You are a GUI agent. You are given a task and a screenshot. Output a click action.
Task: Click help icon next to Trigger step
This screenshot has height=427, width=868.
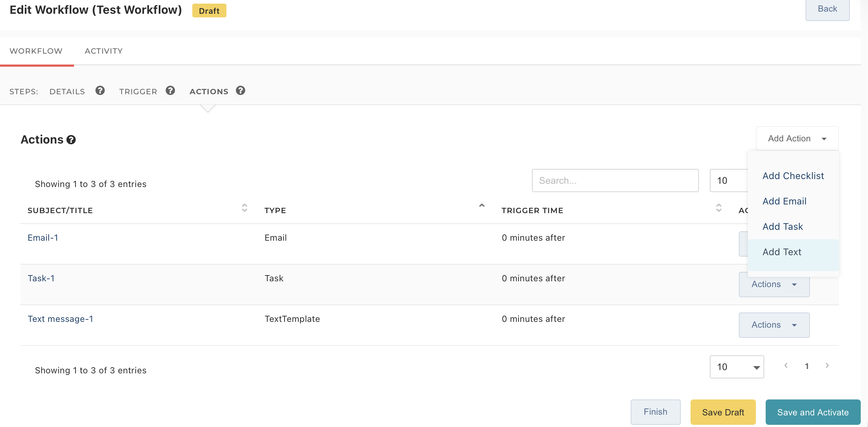(170, 91)
